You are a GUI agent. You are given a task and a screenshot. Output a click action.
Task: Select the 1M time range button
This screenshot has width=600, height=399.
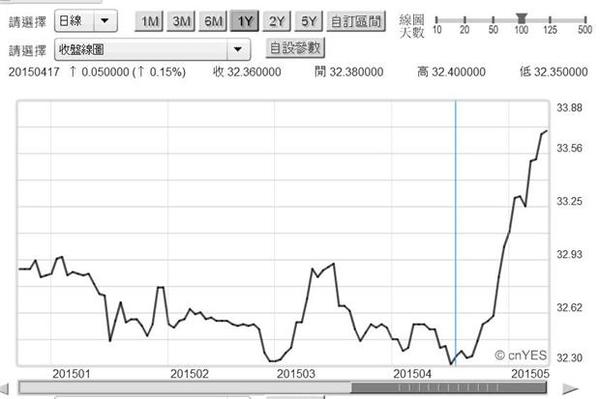[x=149, y=21]
